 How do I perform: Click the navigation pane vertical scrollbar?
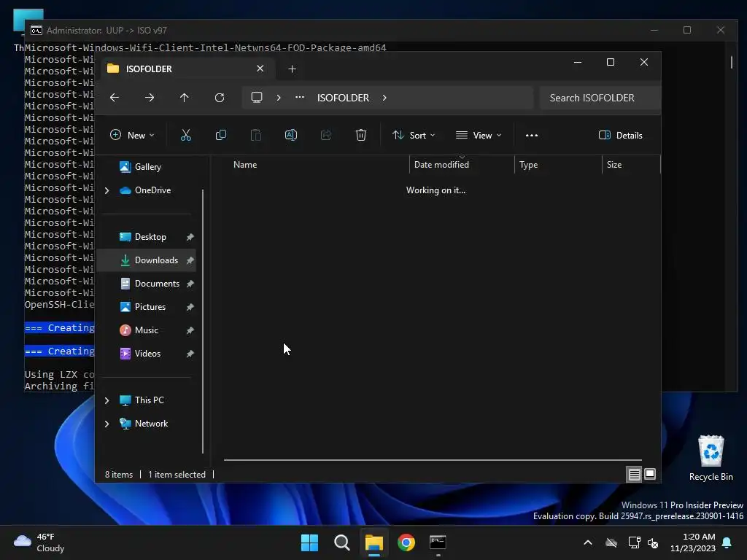pyautogui.click(x=203, y=322)
